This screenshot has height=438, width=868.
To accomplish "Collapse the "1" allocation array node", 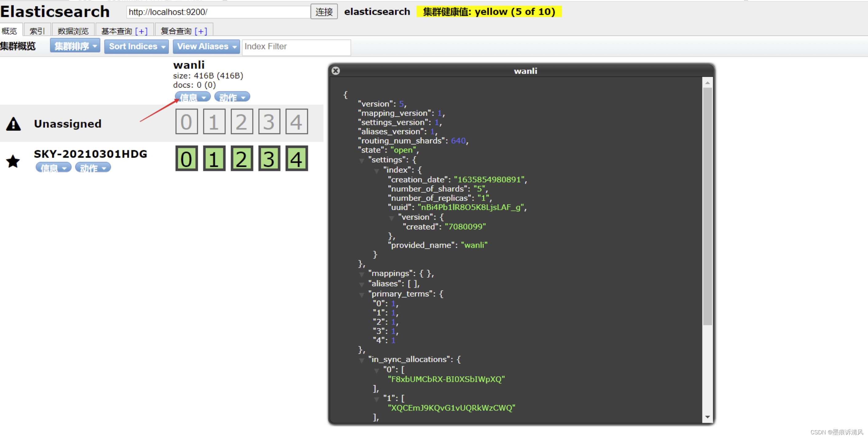I will pos(377,399).
